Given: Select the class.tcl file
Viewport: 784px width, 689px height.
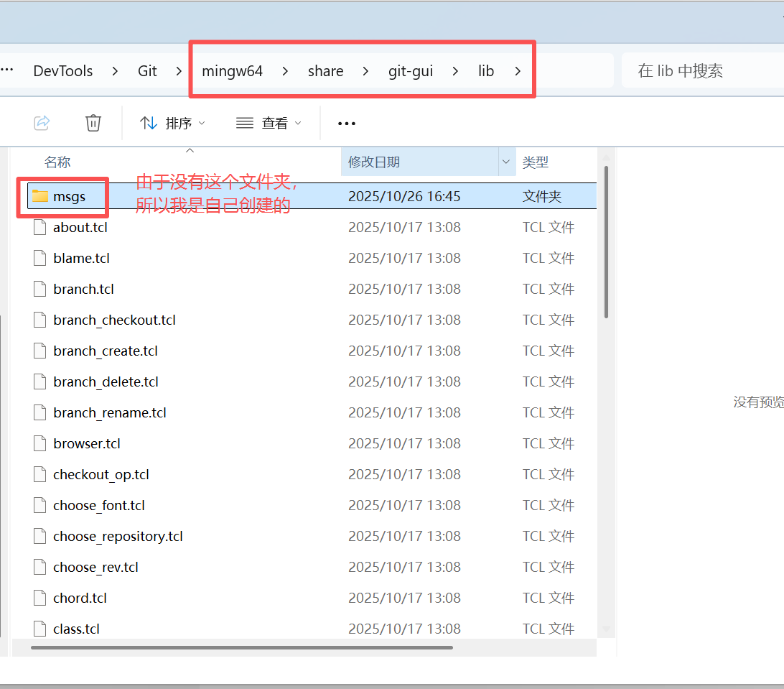Looking at the screenshot, I should [x=311, y=627].
